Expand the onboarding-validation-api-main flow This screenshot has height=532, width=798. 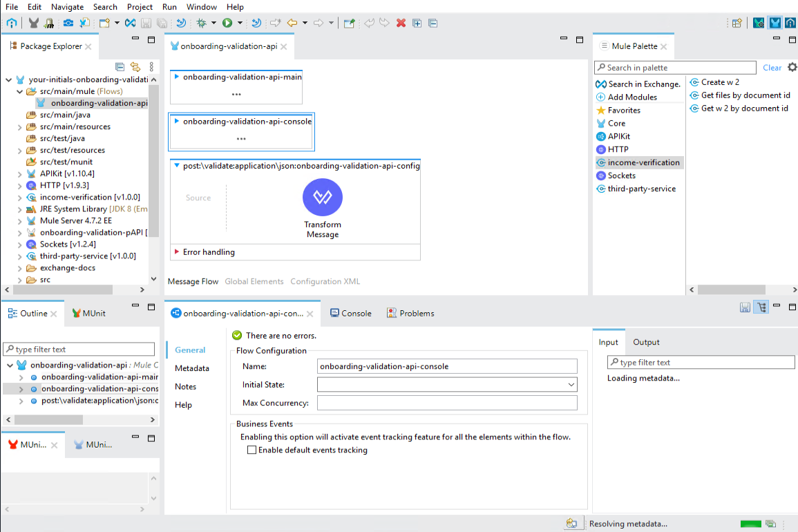(x=177, y=77)
